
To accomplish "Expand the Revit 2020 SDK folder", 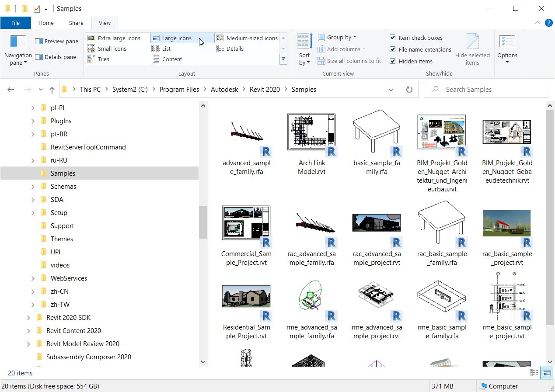I will click(28, 318).
